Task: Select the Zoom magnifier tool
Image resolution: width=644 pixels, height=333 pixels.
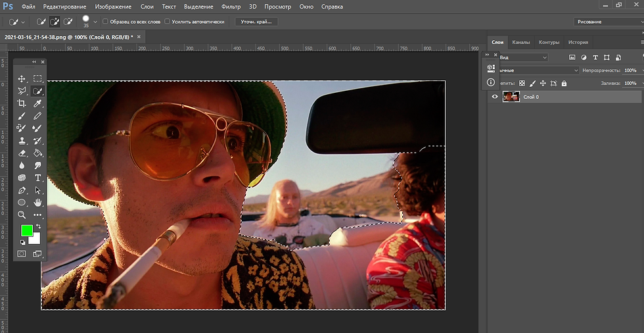Action: click(x=22, y=215)
